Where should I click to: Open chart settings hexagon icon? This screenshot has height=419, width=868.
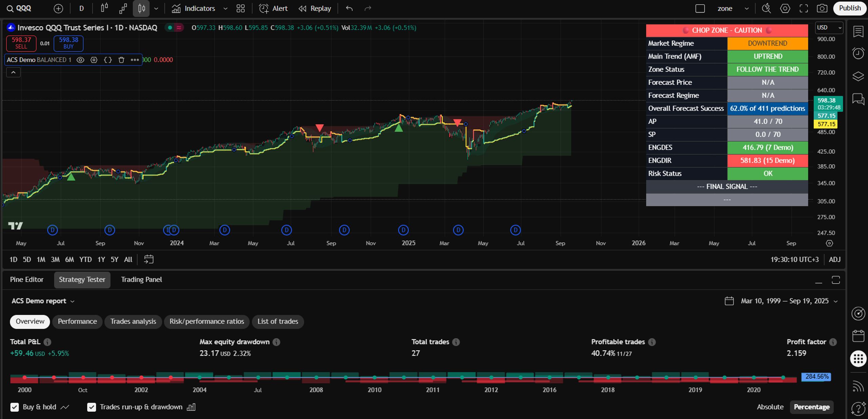pyautogui.click(x=785, y=8)
